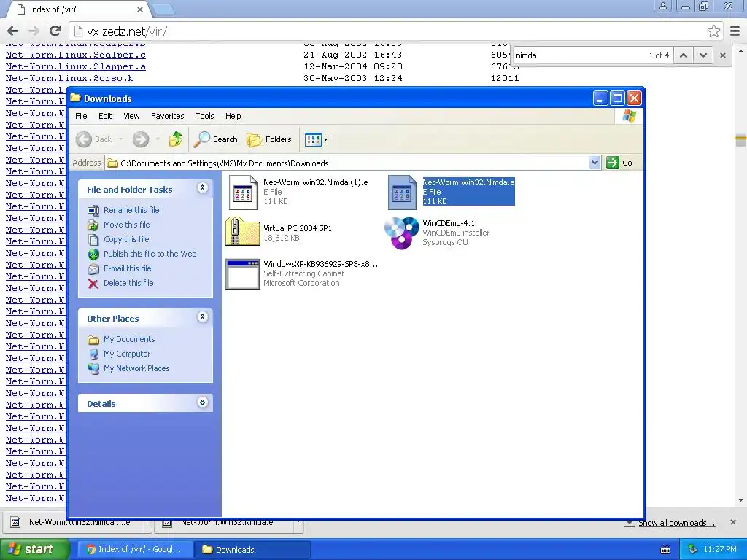Open My Computer in Other Places
The height and width of the screenshot is (560, 747).
(x=127, y=354)
